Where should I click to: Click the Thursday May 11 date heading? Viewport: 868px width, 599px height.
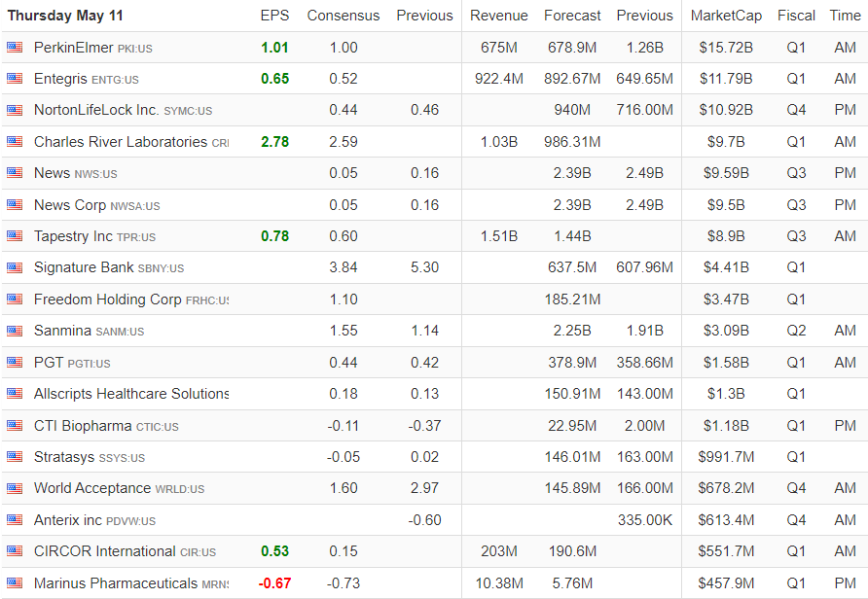coord(65,16)
